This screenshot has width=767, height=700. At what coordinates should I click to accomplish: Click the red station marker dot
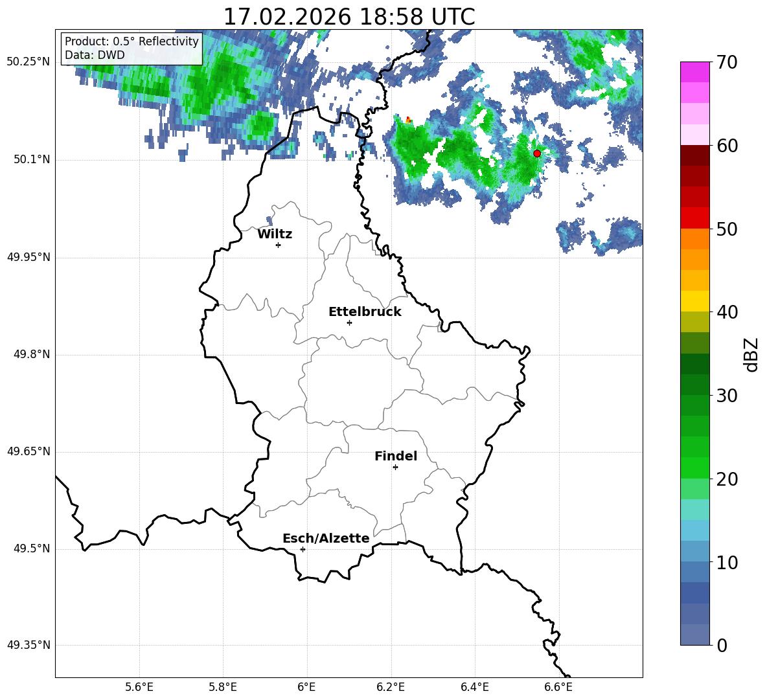pos(537,153)
